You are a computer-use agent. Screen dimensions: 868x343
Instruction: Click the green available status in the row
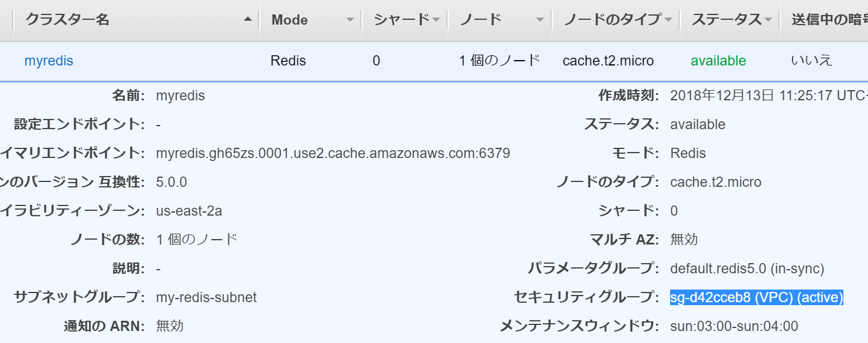(718, 61)
